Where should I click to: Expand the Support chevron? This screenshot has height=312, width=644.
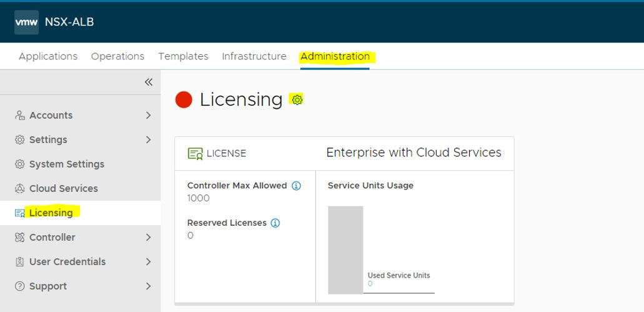coord(148,286)
